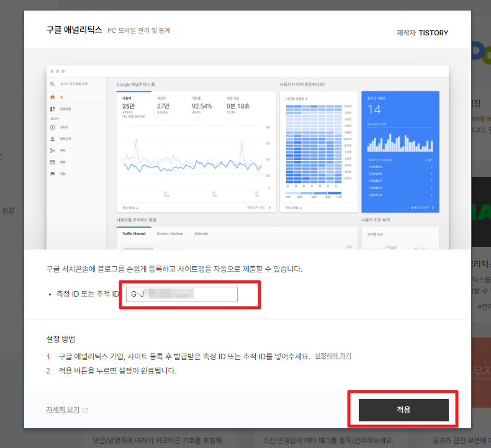The height and width of the screenshot is (448, 491).
Task: Click the Traffic Channel tab in the preview
Action: [133, 234]
